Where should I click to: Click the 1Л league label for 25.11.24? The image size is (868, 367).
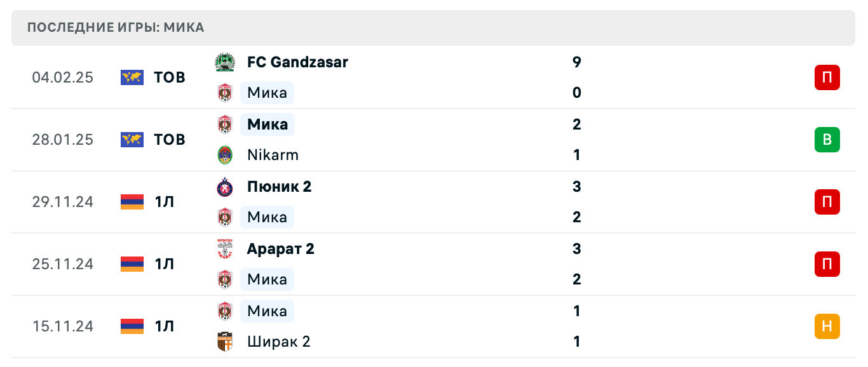coord(164,264)
